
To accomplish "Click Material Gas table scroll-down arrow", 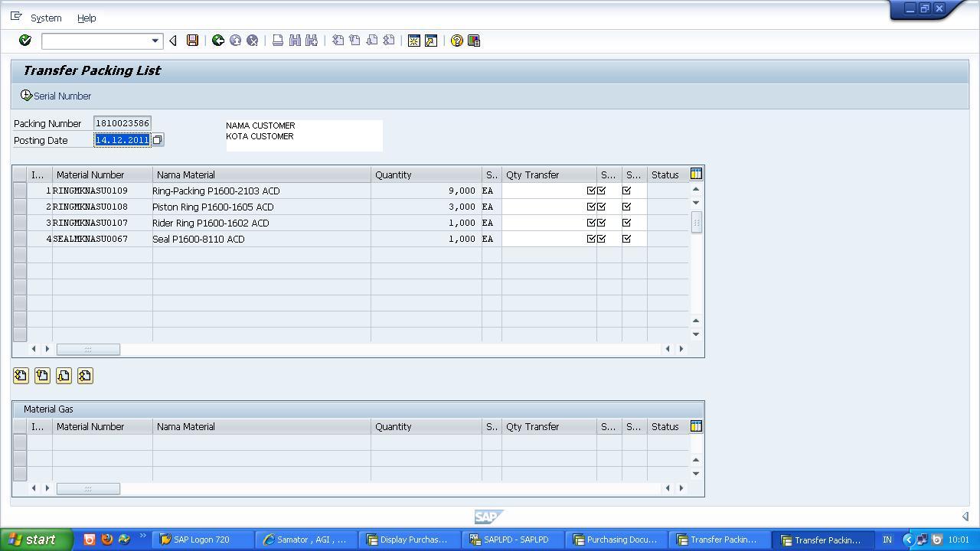I will 696,473.
